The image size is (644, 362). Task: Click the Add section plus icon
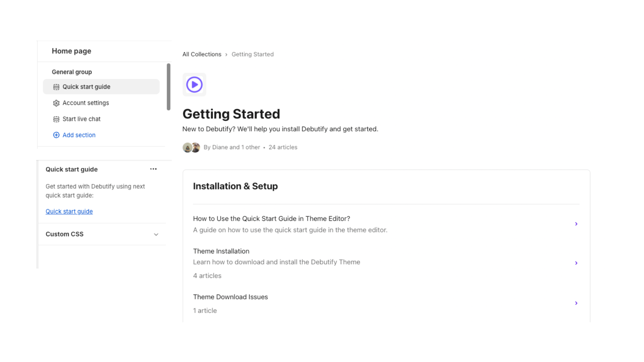[56, 135]
